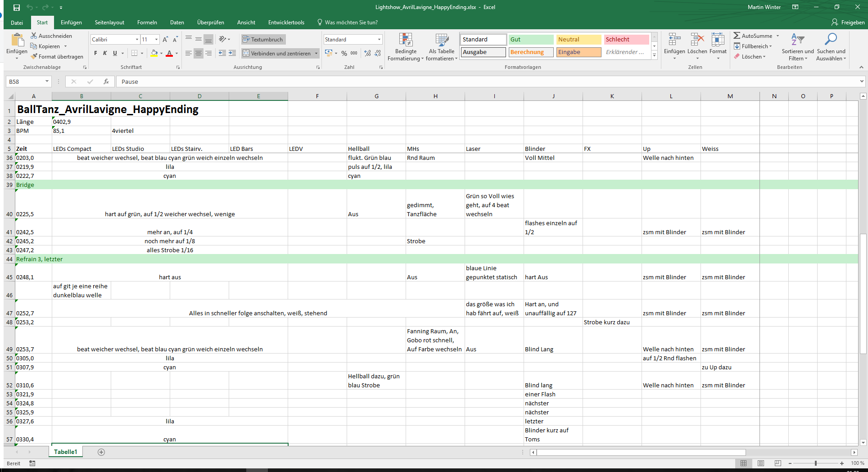Click the AutoSum sigma icon
This screenshot has width=868, height=472.
tap(737, 36)
